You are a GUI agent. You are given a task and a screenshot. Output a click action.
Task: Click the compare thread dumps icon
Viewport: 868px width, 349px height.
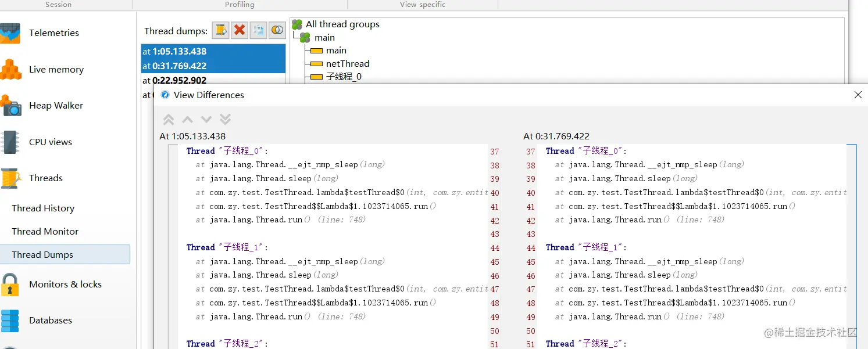coord(277,30)
